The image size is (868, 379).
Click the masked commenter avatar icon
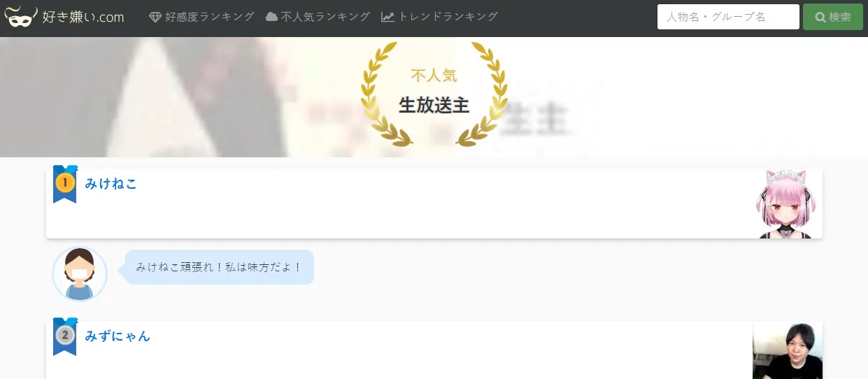pyautogui.click(x=80, y=274)
